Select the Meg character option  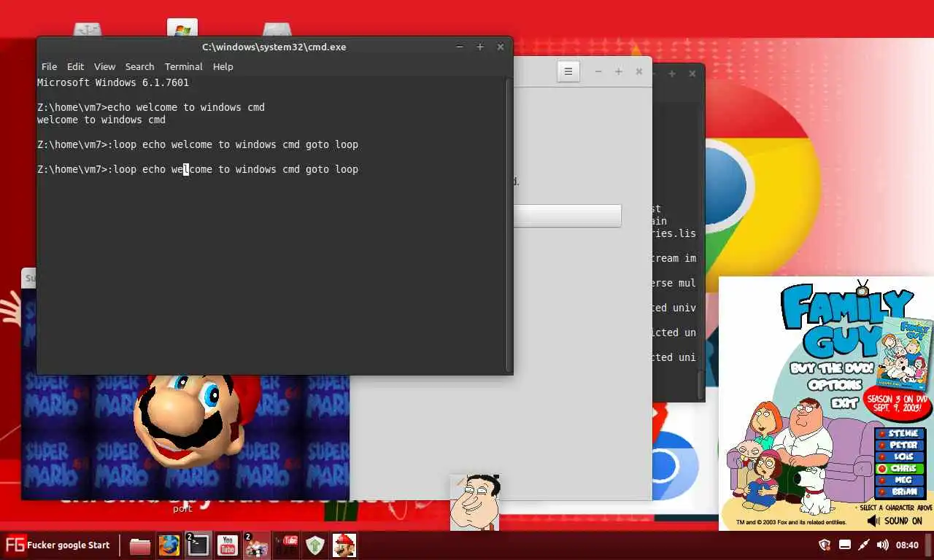click(x=900, y=481)
